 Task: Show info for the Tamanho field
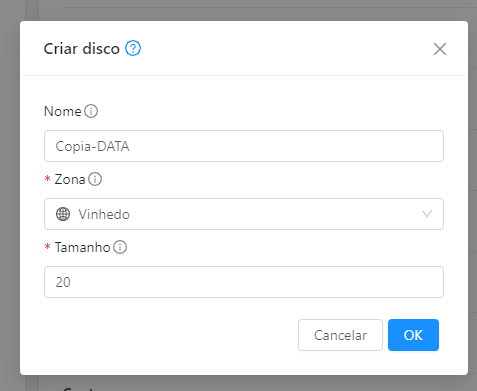click(x=120, y=247)
